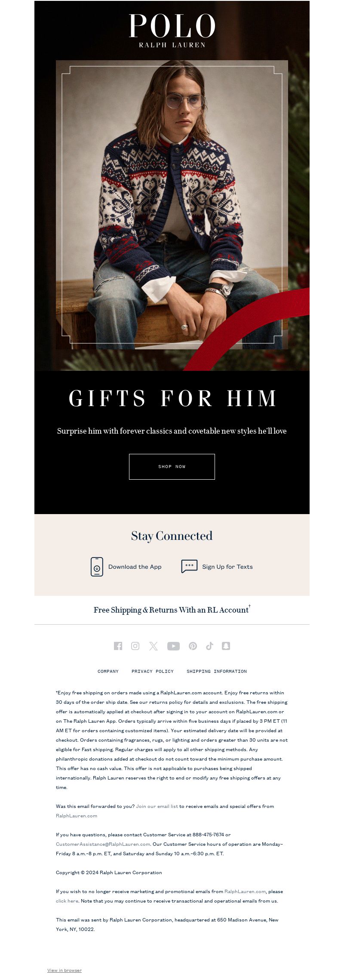Open the X social icon
344x980 pixels.
click(154, 646)
